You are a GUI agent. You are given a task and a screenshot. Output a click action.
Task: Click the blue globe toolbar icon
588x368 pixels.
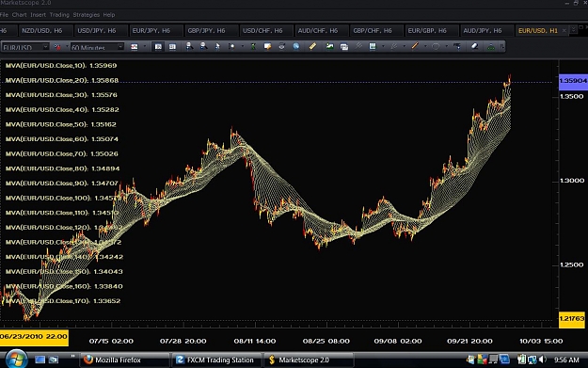click(x=296, y=46)
